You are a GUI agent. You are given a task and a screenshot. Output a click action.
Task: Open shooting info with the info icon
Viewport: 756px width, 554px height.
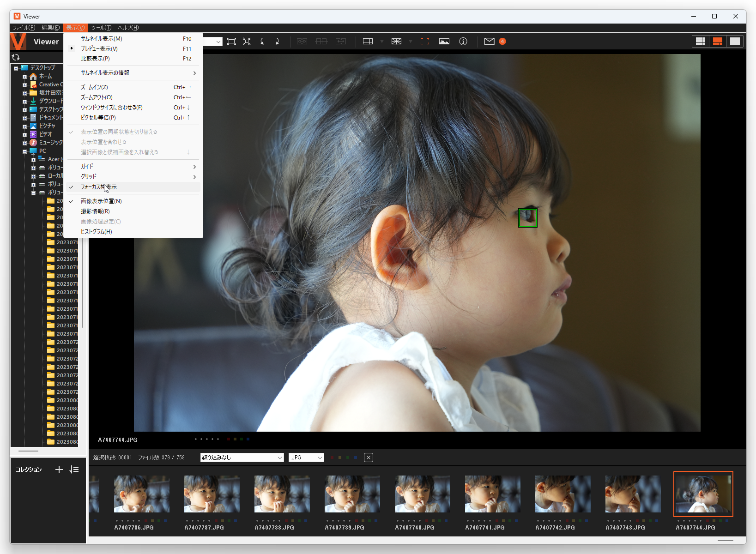coord(463,42)
